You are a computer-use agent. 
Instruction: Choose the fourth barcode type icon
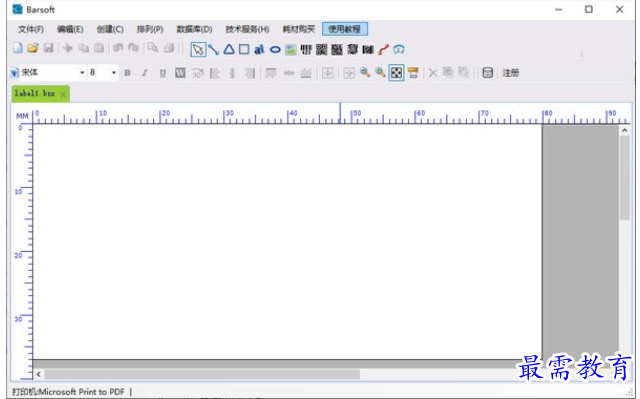(x=352, y=49)
